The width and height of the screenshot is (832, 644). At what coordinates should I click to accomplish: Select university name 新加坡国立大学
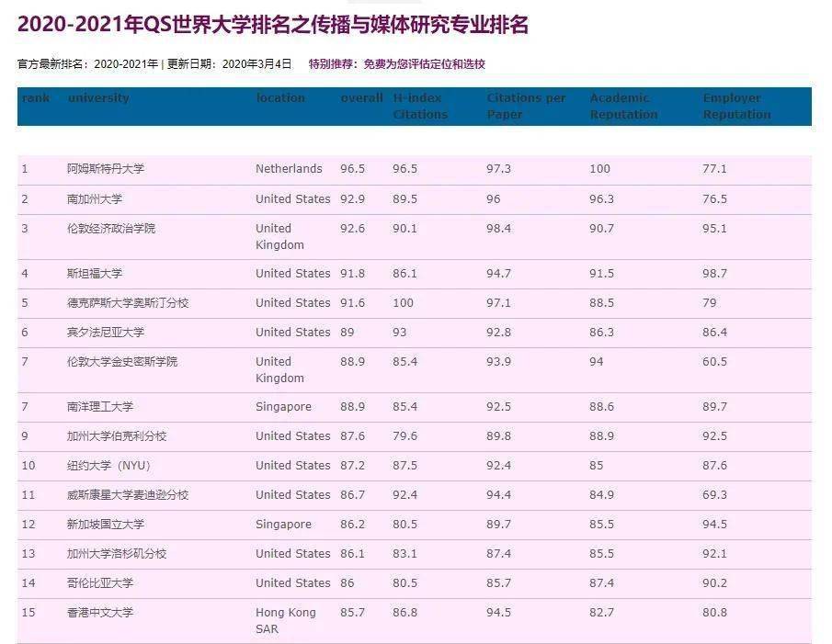tap(106, 525)
